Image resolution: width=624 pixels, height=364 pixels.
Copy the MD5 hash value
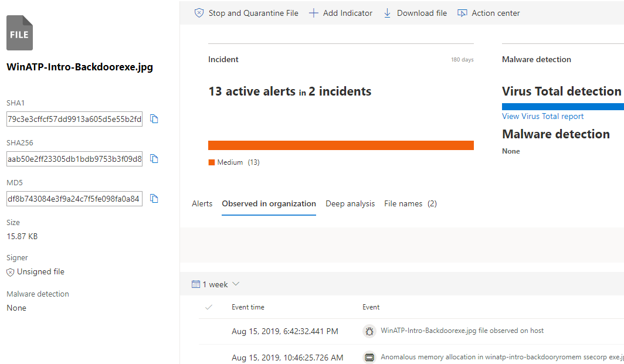154,199
